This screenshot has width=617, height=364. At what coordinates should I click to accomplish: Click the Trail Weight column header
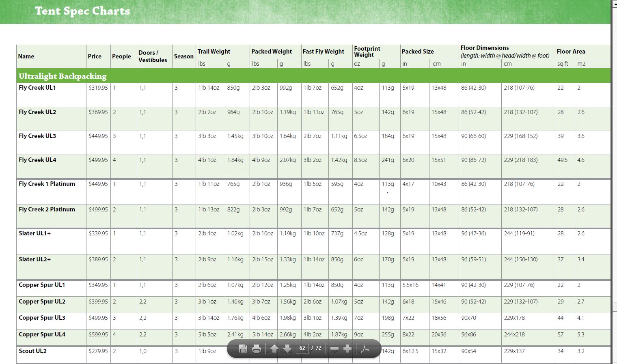click(214, 52)
